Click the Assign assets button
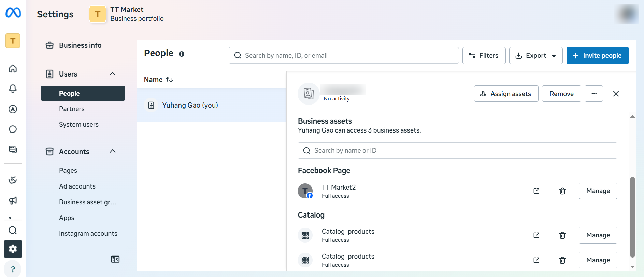 point(506,94)
